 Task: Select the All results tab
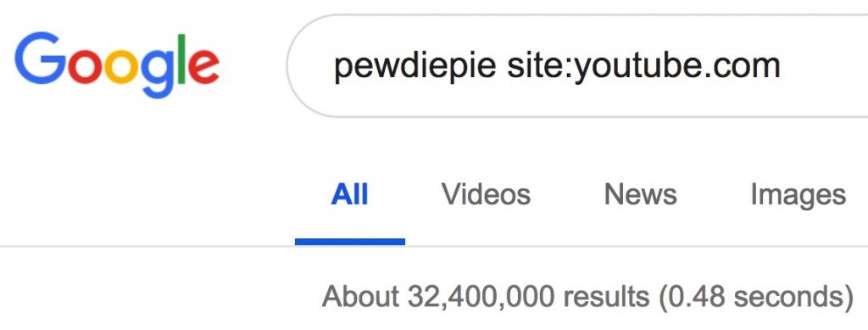coord(349,194)
